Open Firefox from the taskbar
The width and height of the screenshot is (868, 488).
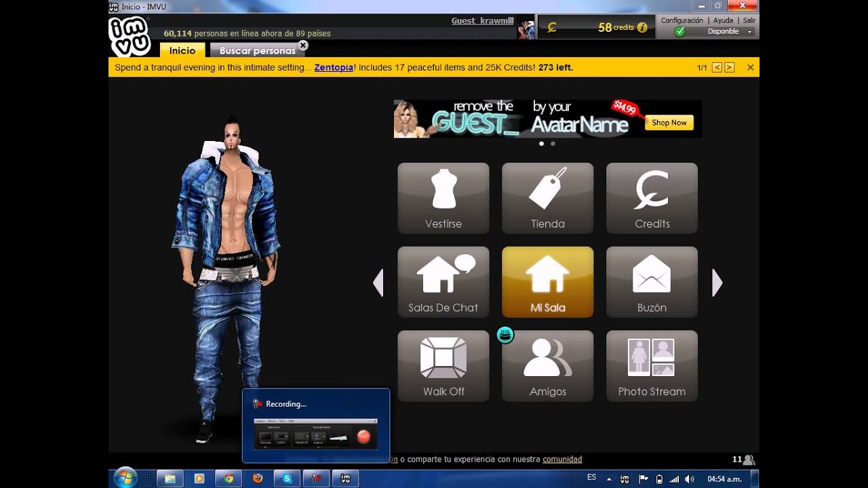258,478
